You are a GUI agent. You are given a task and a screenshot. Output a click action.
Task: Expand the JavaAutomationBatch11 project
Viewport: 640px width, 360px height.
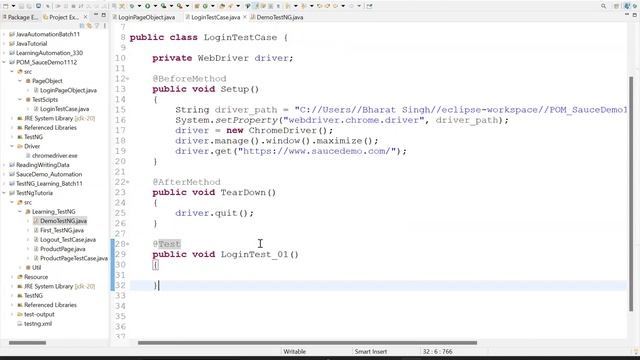4,34
